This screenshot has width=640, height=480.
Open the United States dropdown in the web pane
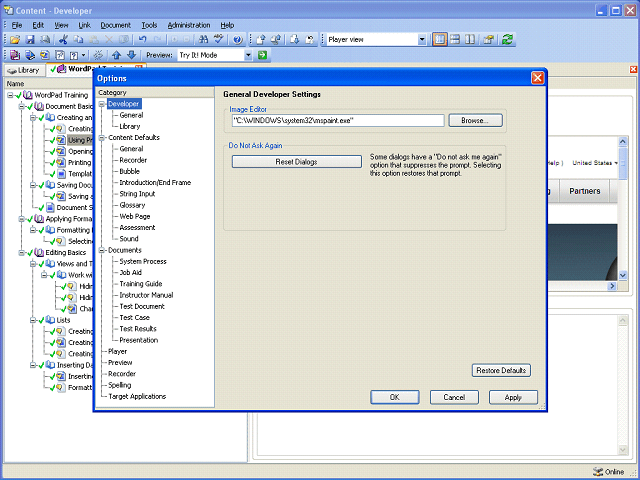(x=595, y=163)
